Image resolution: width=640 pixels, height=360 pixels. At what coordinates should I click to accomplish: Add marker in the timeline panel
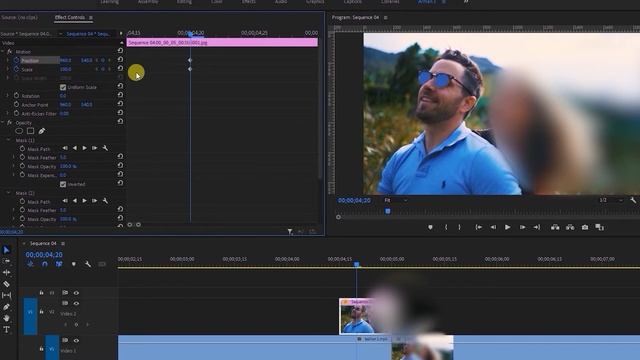coord(74,264)
